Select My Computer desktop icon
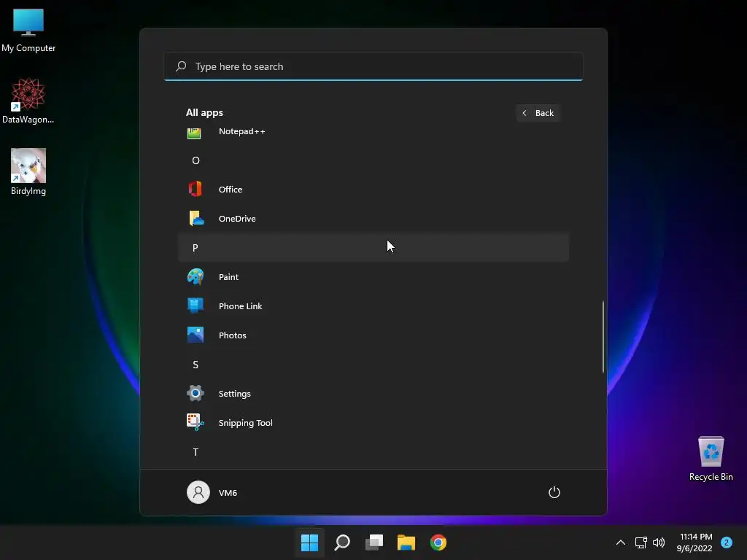 coord(28,30)
